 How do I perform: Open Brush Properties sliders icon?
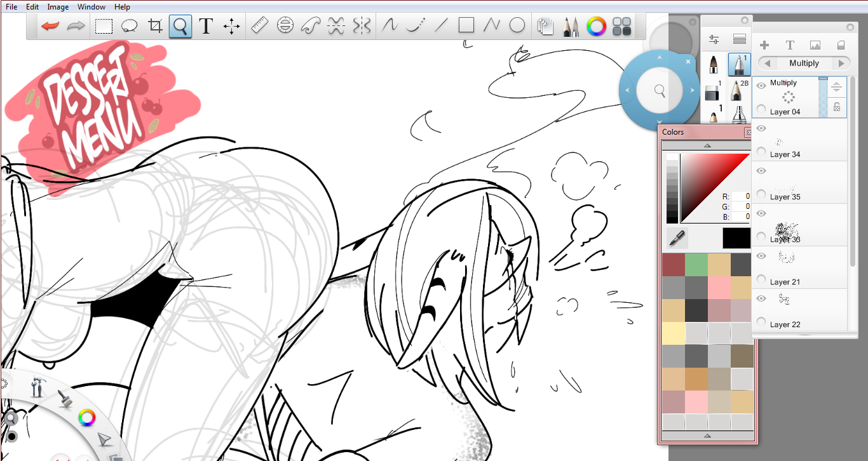point(714,39)
